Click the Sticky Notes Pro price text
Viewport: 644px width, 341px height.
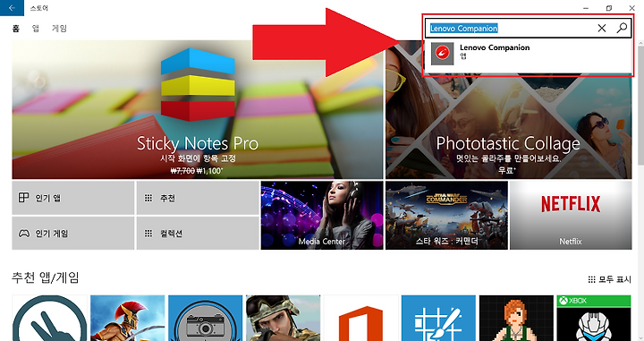[x=197, y=170]
